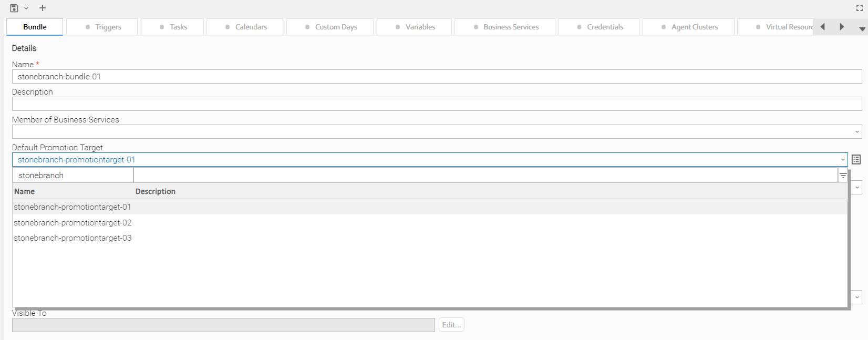Viewport: 868px width, 340px height.
Task: Choose stonebranch-promotiontarget-03 in the list
Action: (x=73, y=238)
